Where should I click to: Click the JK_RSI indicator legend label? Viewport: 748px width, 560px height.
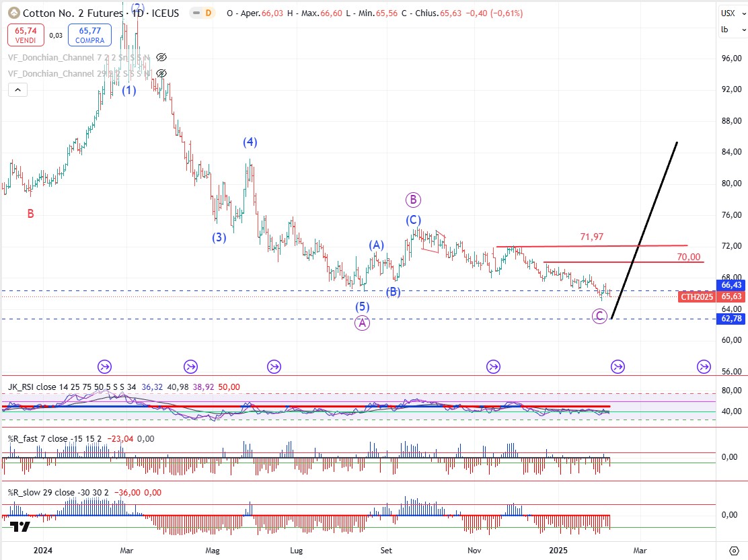point(71,387)
